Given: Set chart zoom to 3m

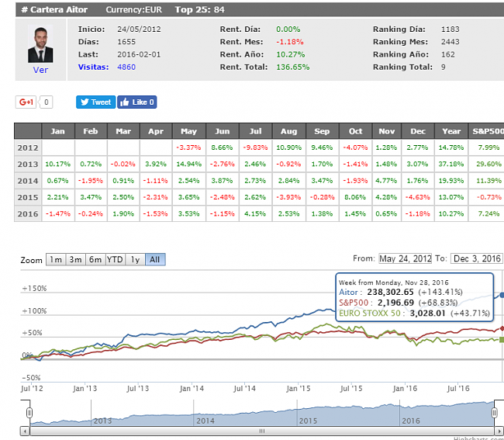Looking at the screenshot, I should click(75, 259).
